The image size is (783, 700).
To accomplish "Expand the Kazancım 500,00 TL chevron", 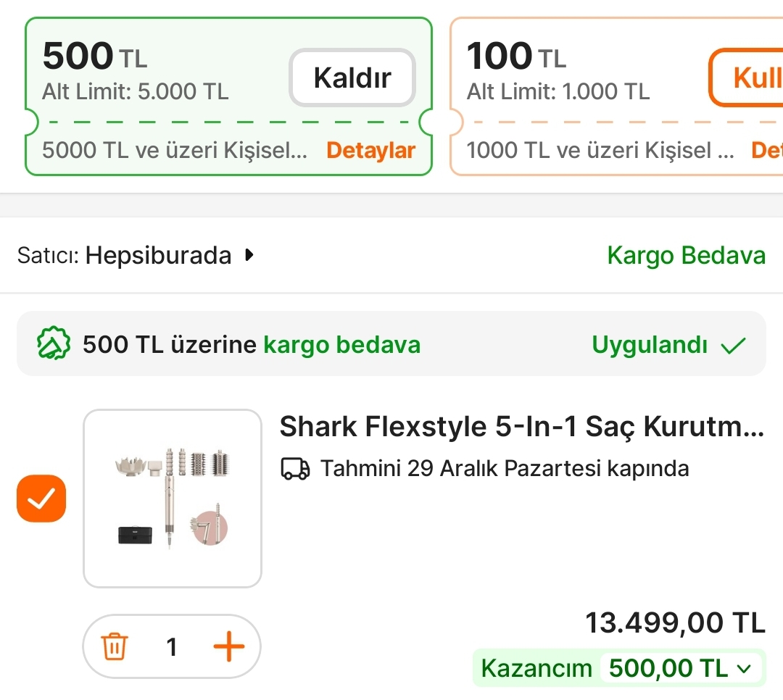I will click(x=743, y=668).
